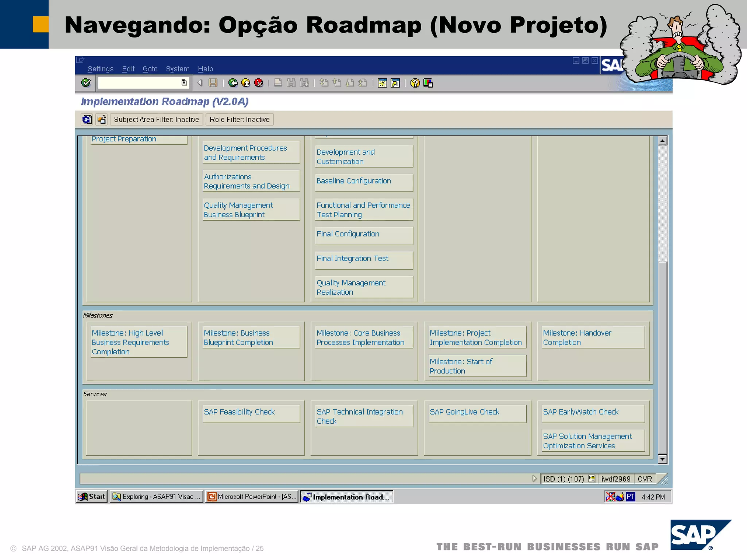Open the SAP window system menu icon
The height and width of the screenshot is (560, 747).
click(80, 60)
